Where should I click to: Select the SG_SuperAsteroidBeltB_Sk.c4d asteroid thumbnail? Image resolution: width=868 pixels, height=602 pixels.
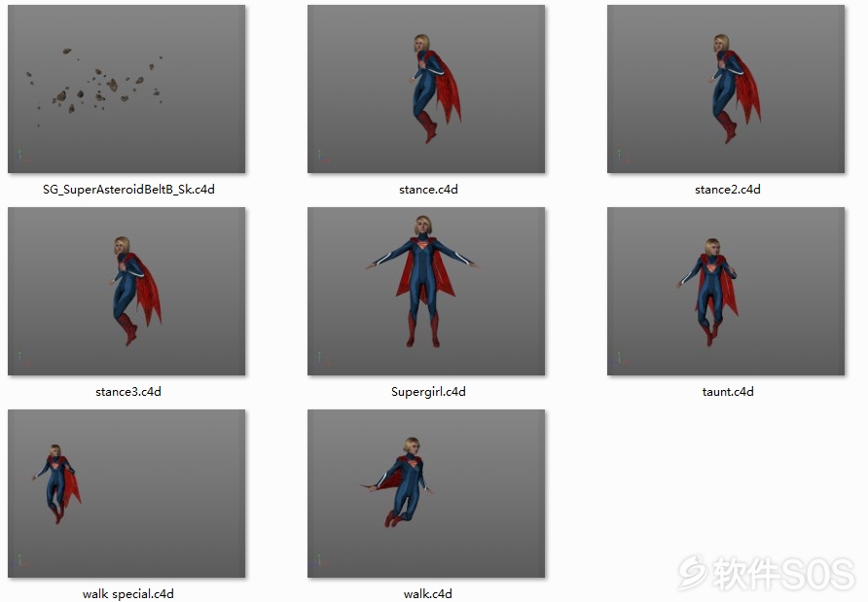(x=127, y=89)
